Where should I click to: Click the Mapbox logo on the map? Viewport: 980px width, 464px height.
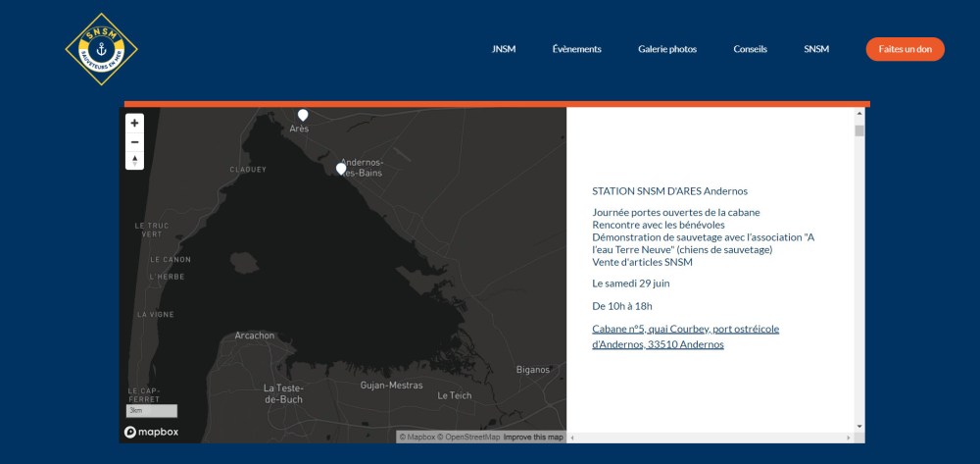[x=150, y=432]
